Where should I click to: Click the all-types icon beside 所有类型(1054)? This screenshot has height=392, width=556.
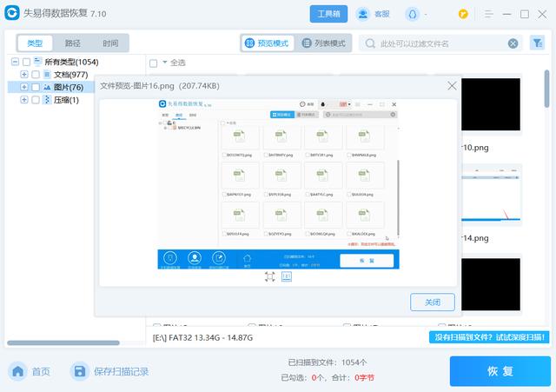(37, 62)
